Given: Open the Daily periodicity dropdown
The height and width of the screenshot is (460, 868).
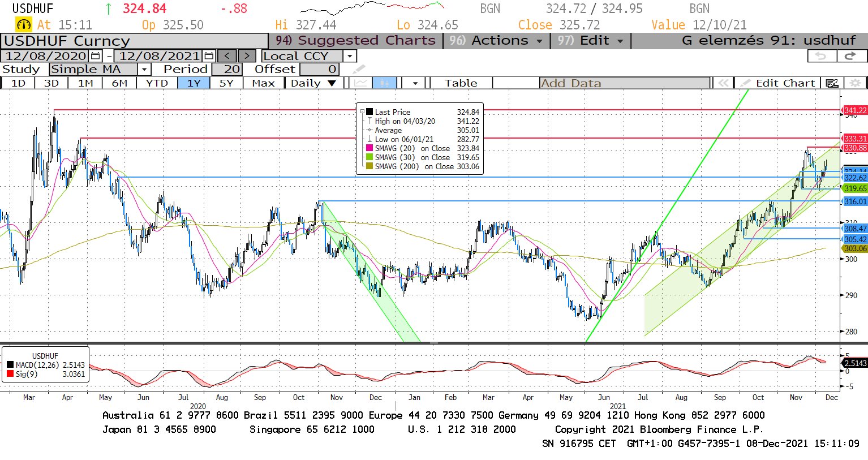Looking at the screenshot, I should click(313, 83).
